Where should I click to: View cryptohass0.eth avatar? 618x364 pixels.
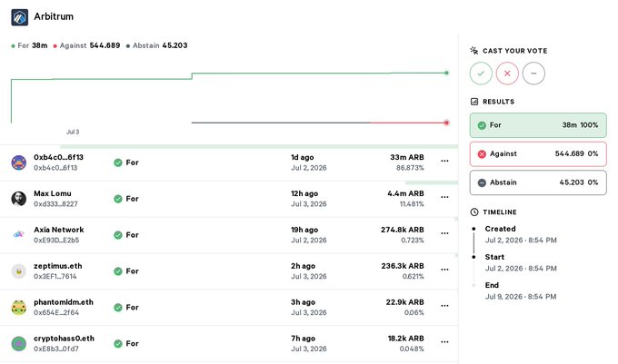[19, 343]
